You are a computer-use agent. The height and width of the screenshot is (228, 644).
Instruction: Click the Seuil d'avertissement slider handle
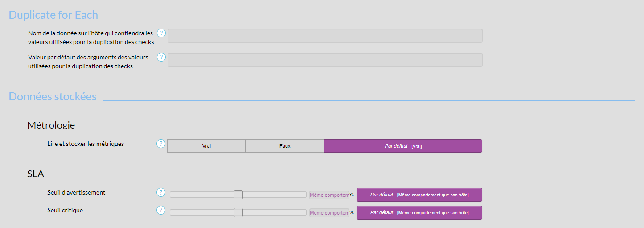pos(238,195)
